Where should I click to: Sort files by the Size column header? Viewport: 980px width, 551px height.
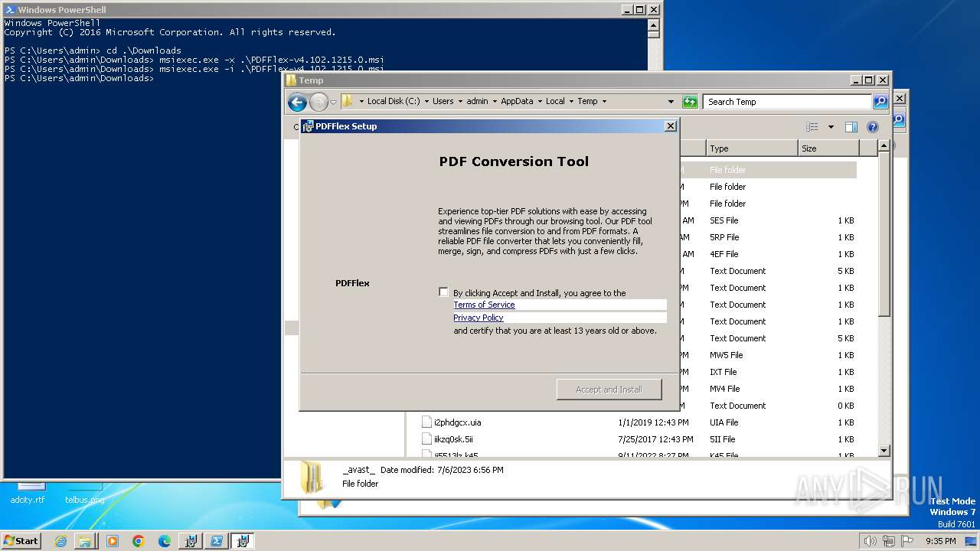tap(828, 148)
